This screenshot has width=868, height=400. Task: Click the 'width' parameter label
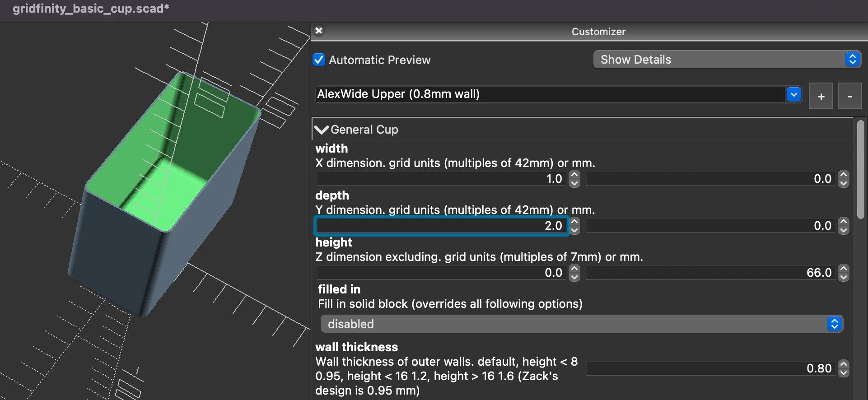(x=331, y=148)
